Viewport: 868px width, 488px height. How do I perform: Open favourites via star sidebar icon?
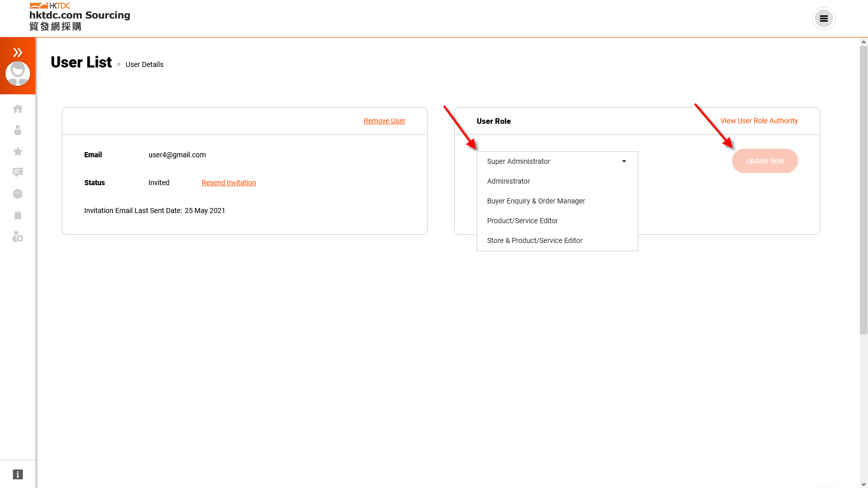[18, 151]
